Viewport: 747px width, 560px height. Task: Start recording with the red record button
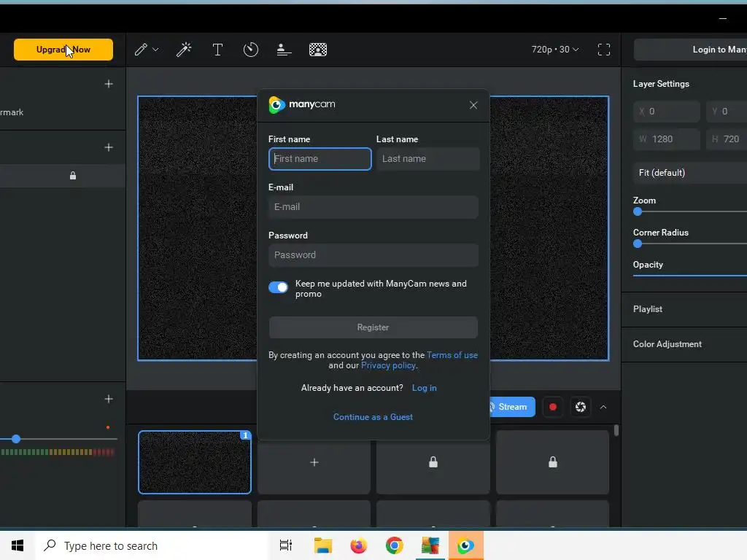pyautogui.click(x=553, y=407)
